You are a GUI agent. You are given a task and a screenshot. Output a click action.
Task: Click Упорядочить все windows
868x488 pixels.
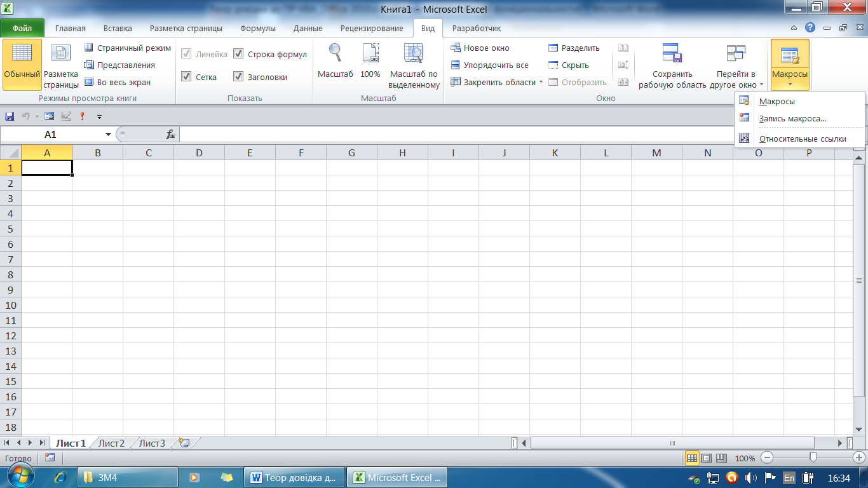tap(489, 65)
